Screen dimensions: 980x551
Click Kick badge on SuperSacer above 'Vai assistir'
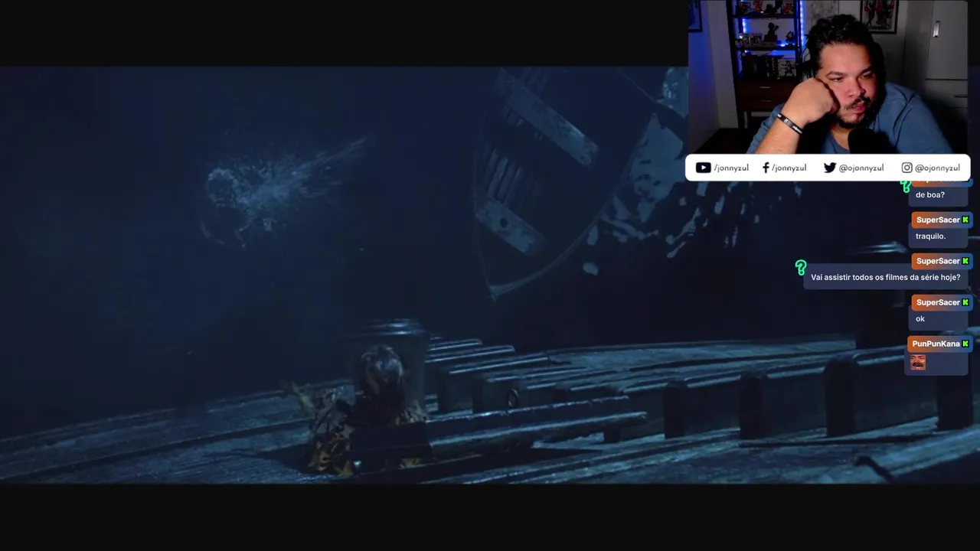pyautogui.click(x=965, y=261)
